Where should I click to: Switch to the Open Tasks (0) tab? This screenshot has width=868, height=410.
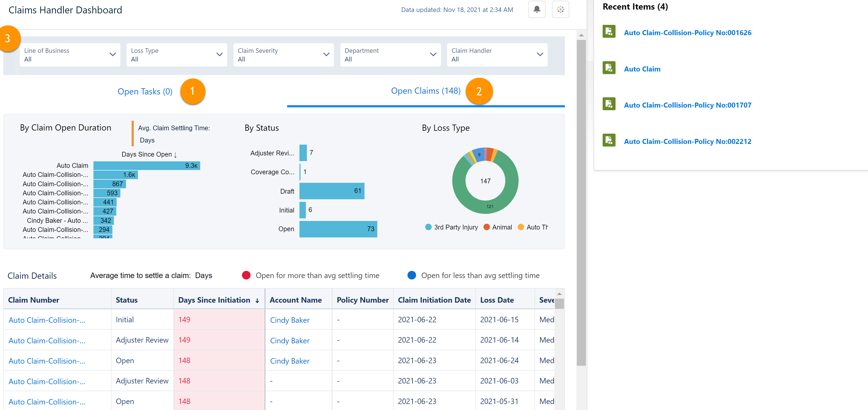pos(145,92)
